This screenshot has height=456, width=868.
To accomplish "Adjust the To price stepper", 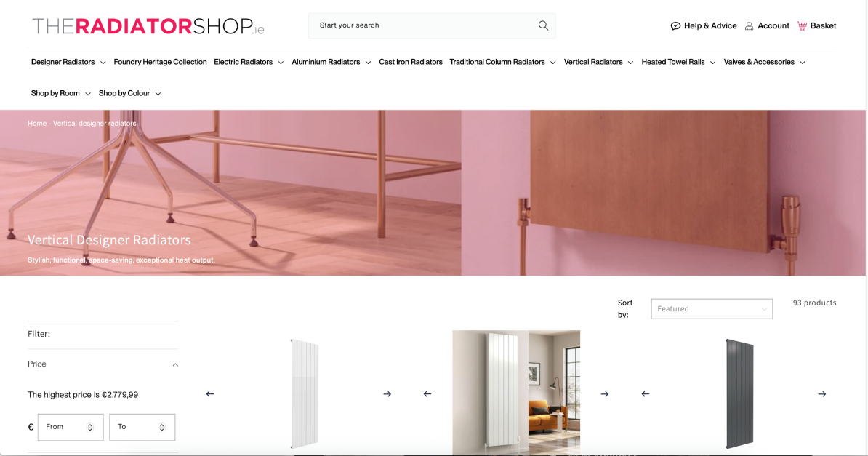I will click(x=161, y=427).
